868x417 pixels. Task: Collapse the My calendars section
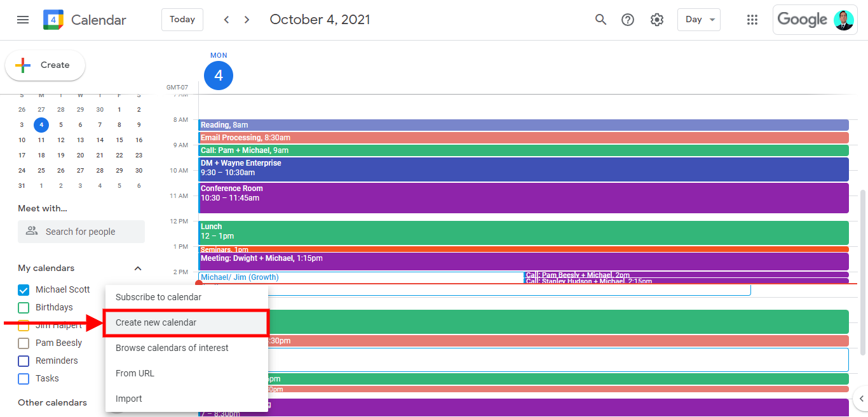[138, 268]
